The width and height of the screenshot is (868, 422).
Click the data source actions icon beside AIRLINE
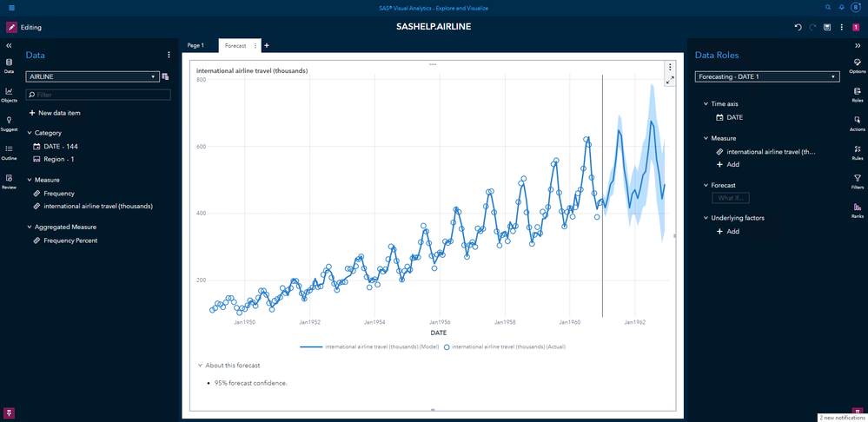point(165,77)
